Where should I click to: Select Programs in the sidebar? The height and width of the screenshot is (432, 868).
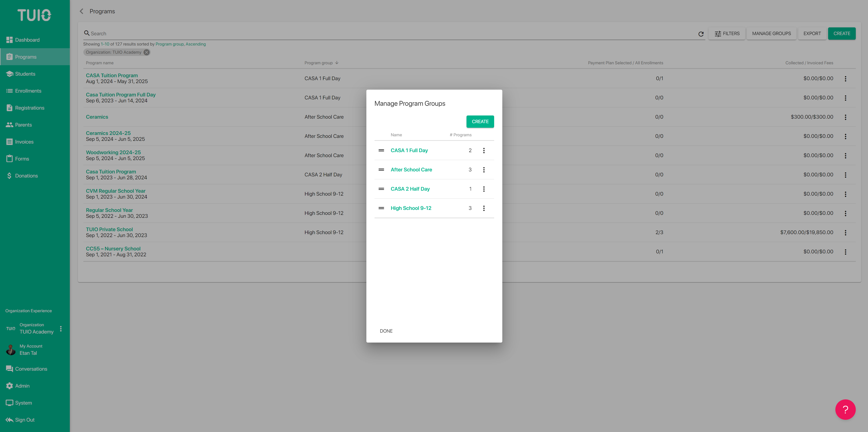pyautogui.click(x=35, y=57)
